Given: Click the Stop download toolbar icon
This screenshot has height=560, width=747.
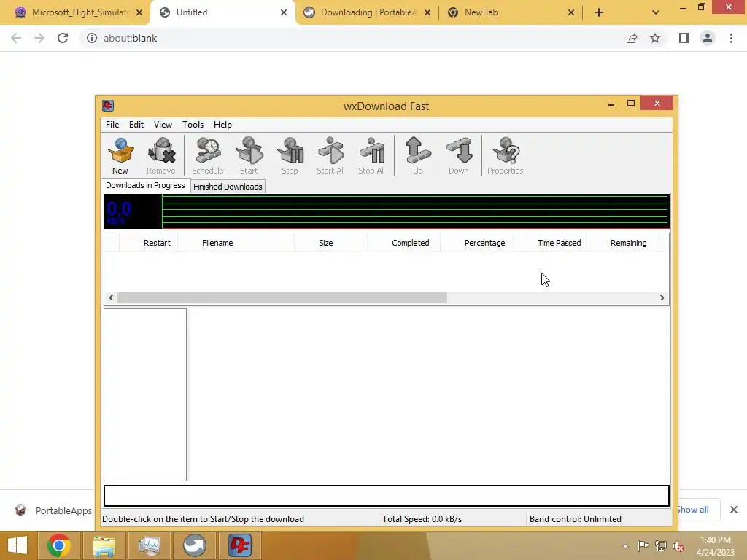Looking at the screenshot, I should click(290, 155).
